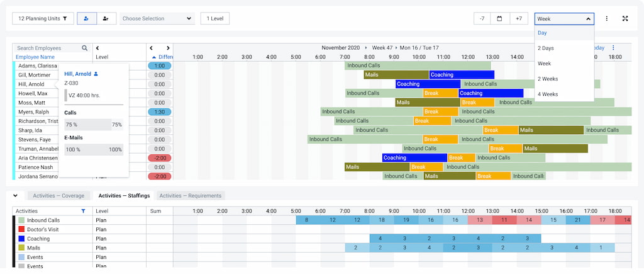Click Gill, Mortimer Coaching shift block
Image resolution: width=644 pixels, height=274 pixels.
(462, 75)
